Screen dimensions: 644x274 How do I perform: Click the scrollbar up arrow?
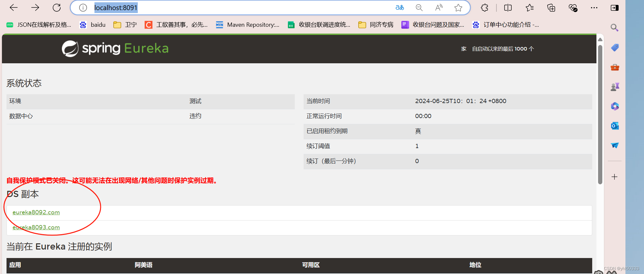tap(600, 39)
